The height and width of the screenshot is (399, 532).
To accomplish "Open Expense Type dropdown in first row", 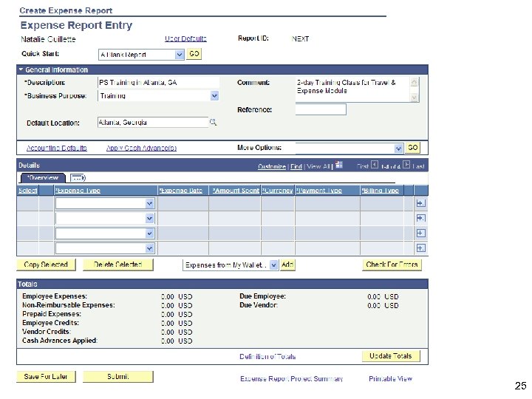I will [149, 204].
